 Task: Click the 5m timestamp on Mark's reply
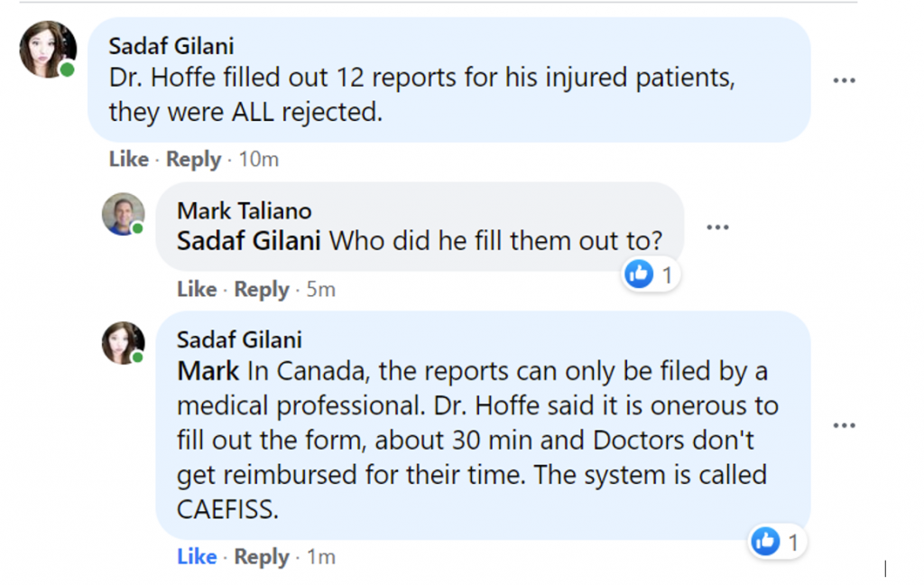[x=320, y=290]
